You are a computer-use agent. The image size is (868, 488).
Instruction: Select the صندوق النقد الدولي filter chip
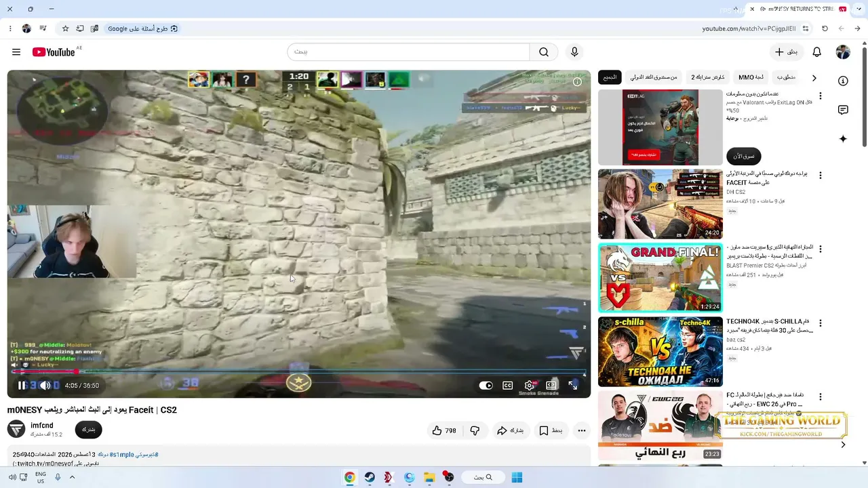click(654, 77)
